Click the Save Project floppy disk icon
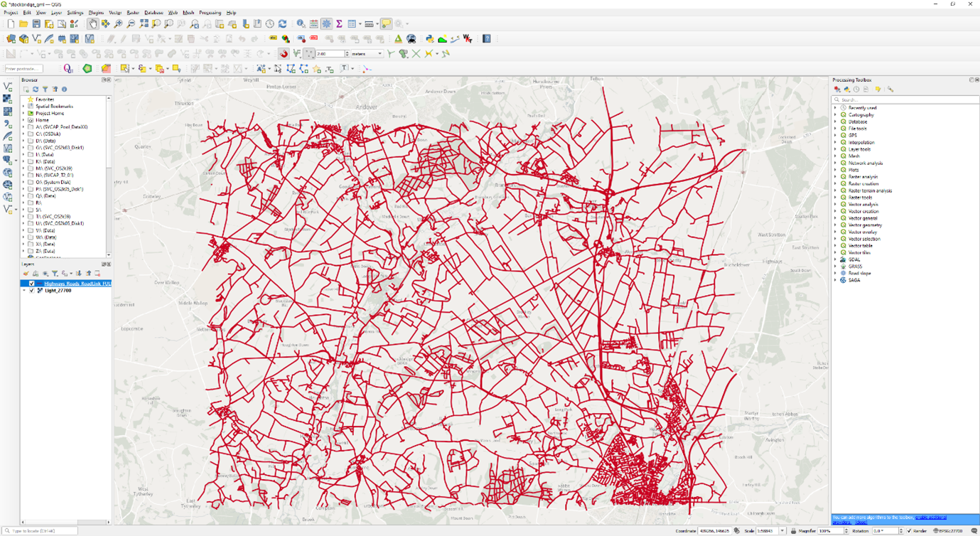The height and width of the screenshot is (536, 980). (x=36, y=24)
